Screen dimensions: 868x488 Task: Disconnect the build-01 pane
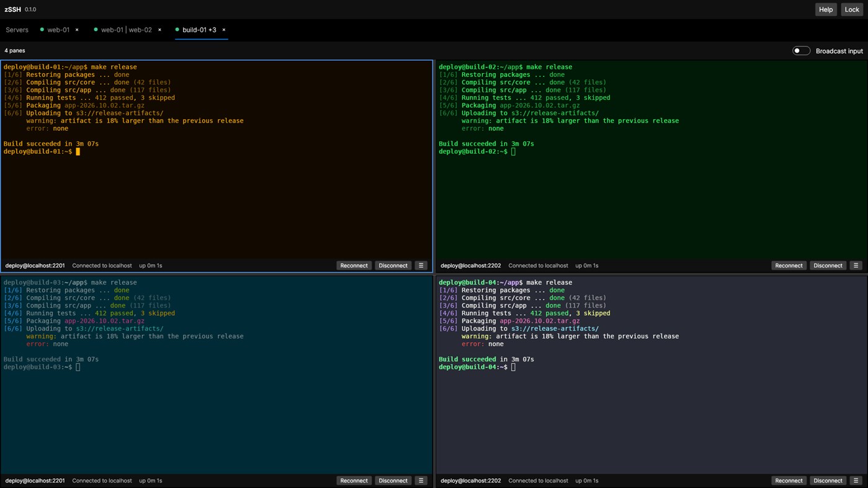(393, 265)
